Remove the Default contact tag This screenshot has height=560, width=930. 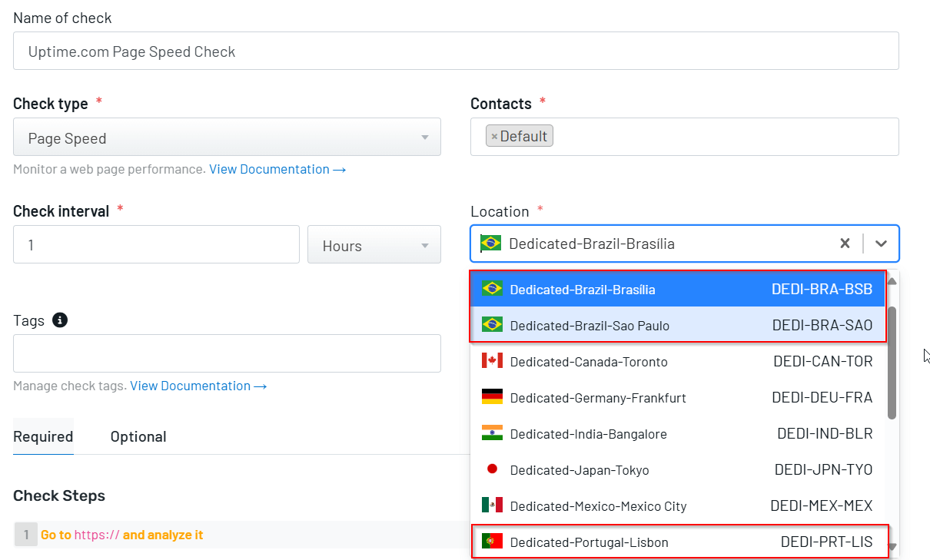[x=494, y=137]
